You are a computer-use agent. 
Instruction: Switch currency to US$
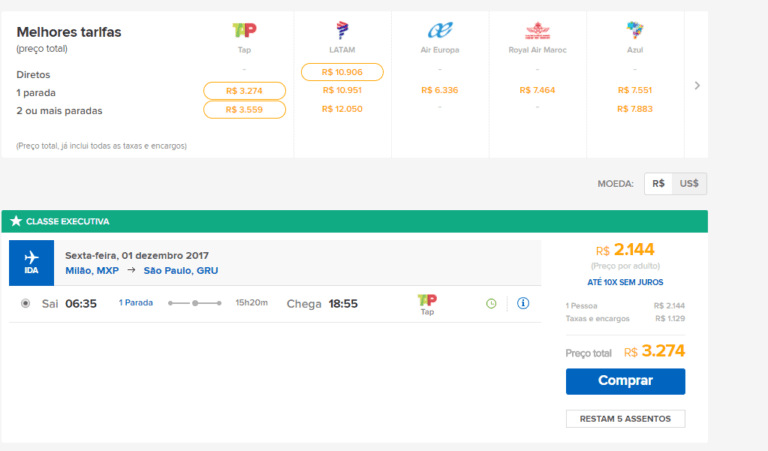pyautogui.click(x=689, y=184)
